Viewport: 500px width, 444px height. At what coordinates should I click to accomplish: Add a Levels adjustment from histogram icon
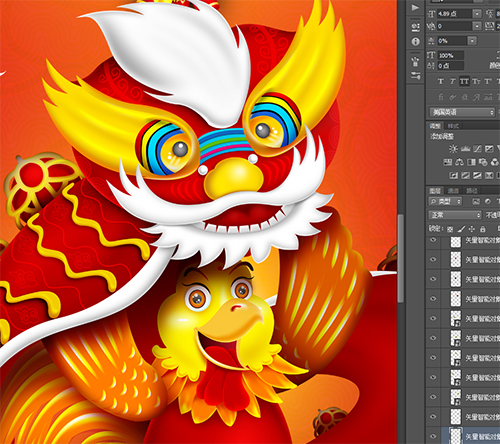tap(465, 149)
